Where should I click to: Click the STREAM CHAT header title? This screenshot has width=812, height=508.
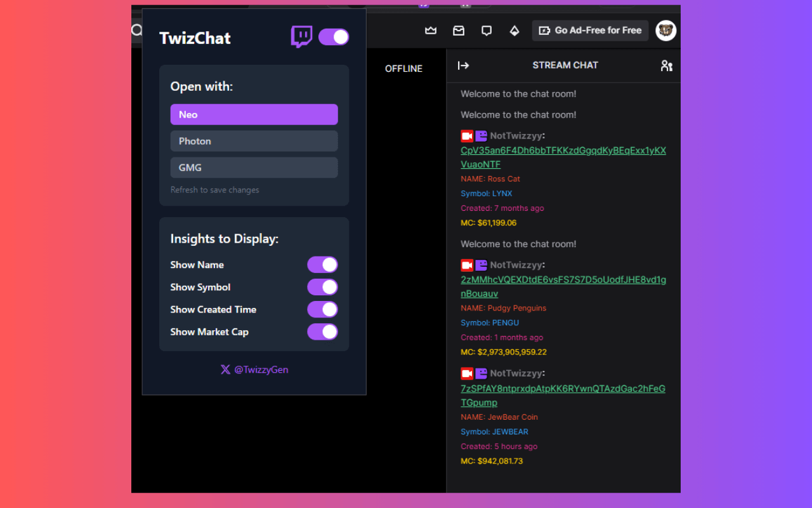coord(565,65)
